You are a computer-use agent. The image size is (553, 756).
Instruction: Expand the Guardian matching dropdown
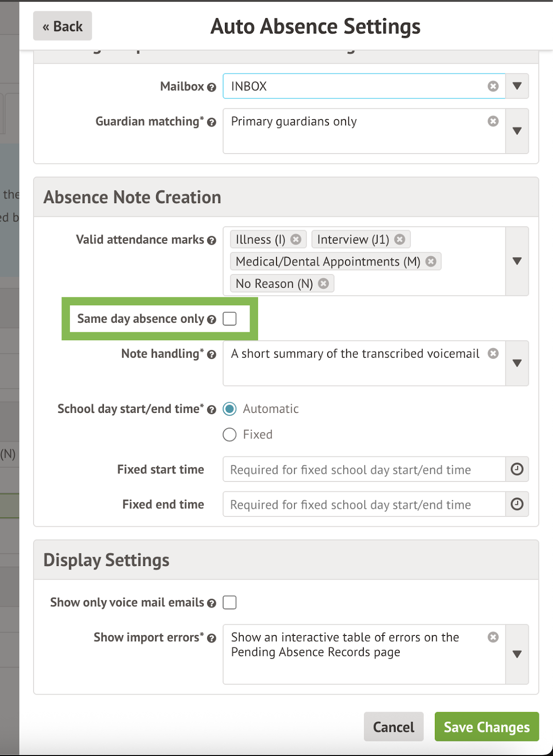click(x=517, y=131)
